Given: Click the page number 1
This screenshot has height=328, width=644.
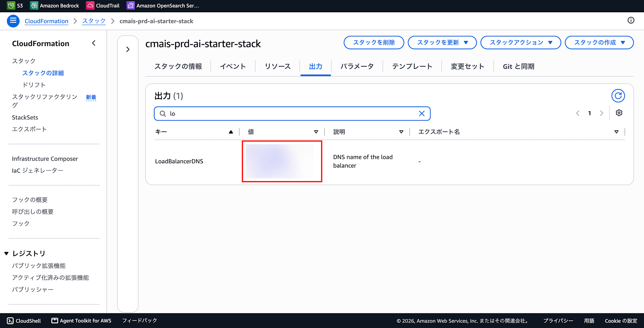Looking at the screenshot, I should click(x=590, y=113).
